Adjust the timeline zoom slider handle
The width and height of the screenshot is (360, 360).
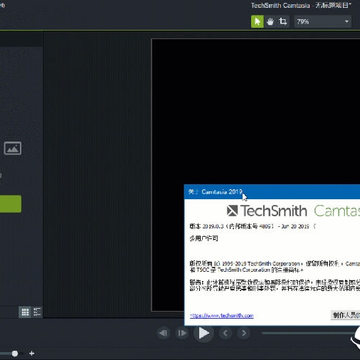tap(15, 354)
